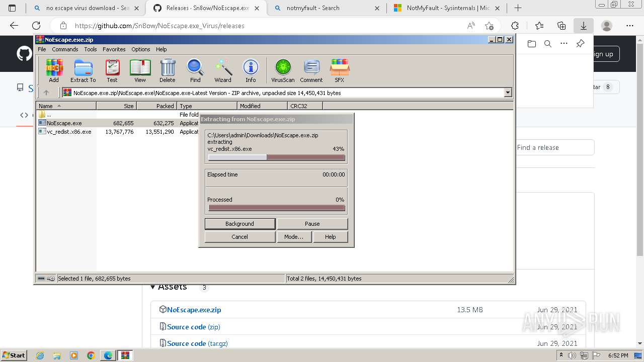The width and height of the screenshot is (644, 362).
Task: Open a new browser tab
Action: coord(518,8)
